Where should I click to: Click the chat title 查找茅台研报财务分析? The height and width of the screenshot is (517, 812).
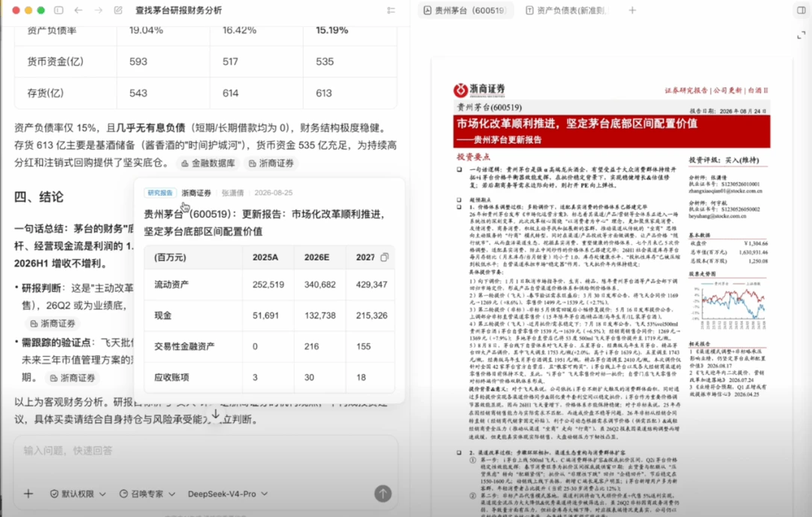(179, 11)
